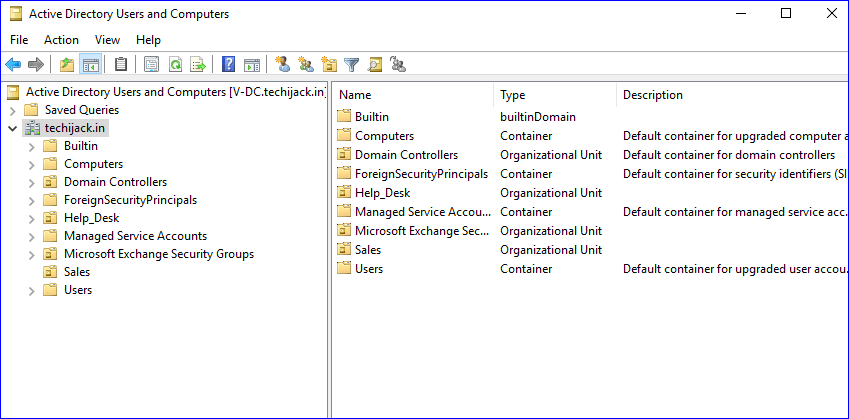Select Computers in the left tree

(93, 163)
